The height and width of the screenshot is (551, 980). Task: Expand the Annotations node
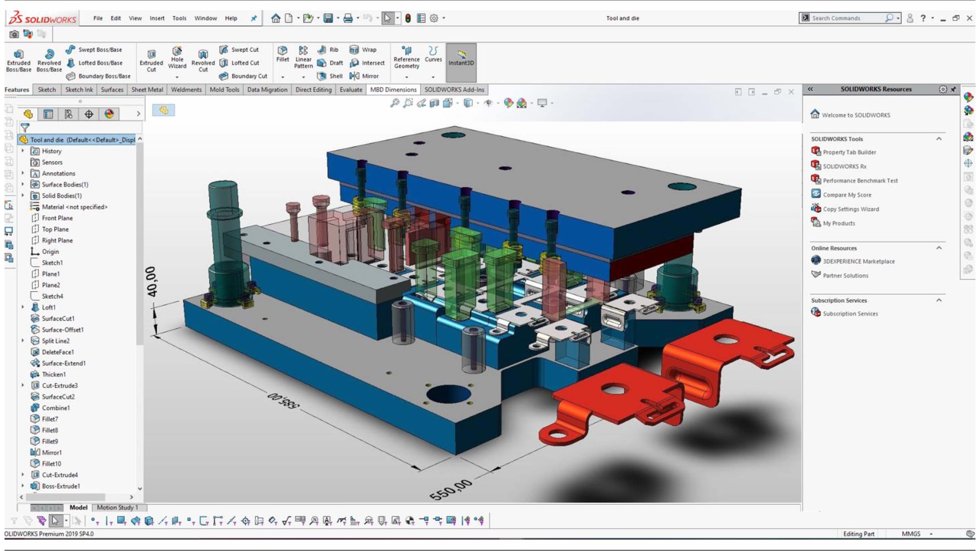[x=23, y=173]
